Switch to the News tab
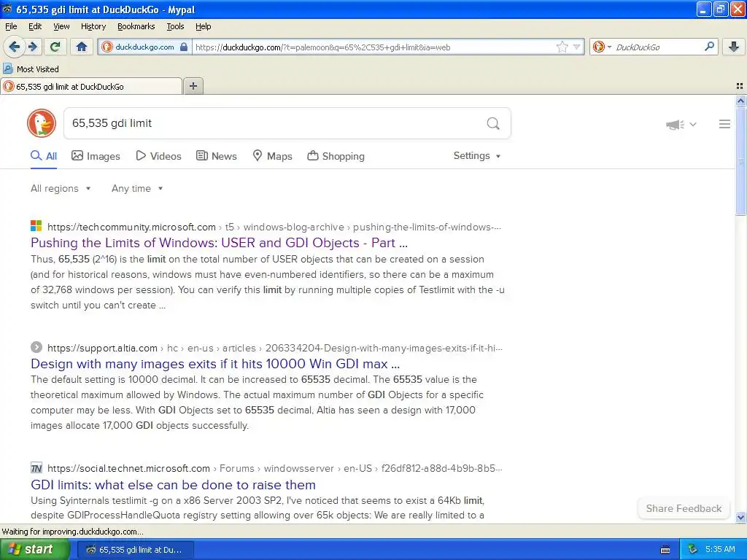The height and width of the screenshot is (560, 747). pyautogui.click(x=217, y=156)
